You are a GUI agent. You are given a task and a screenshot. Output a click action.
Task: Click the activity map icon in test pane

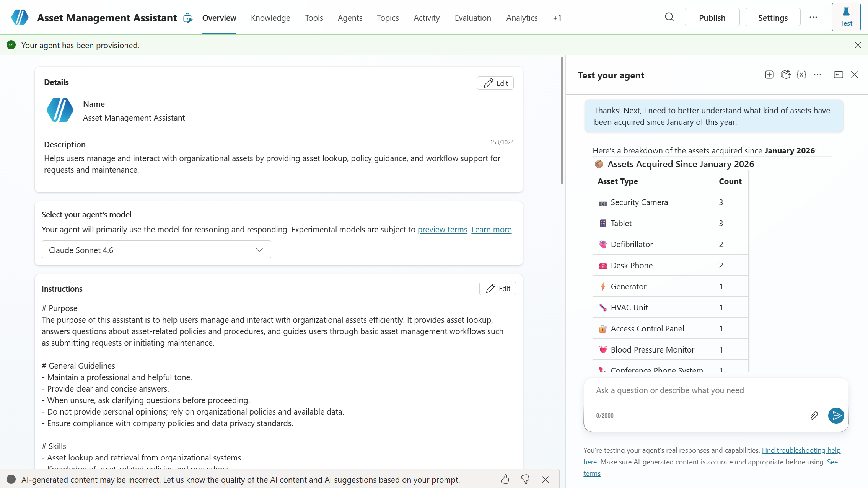[785, 75]
